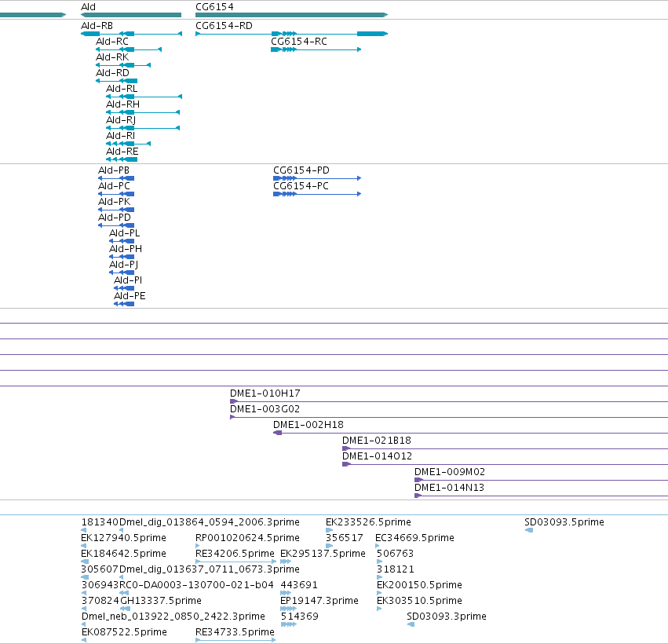Click the EK295137.5prime EST label
668x644 pixels.
tap(323, 554)
